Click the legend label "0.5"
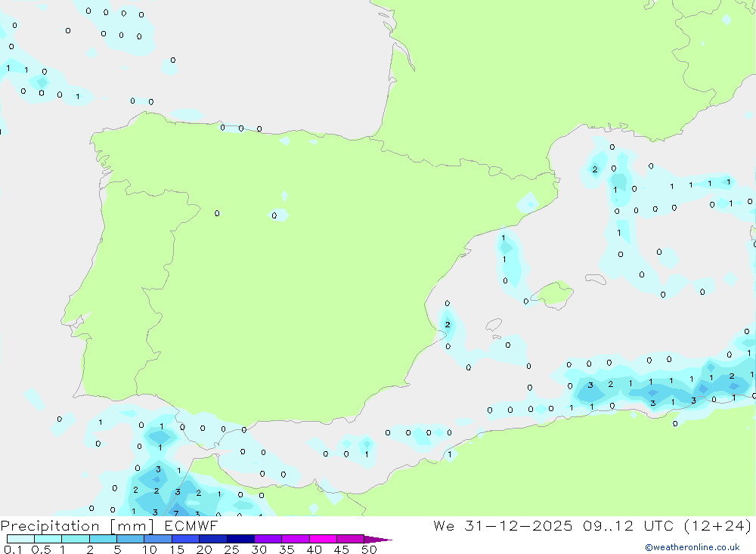Screen dimensions: 756x554 point(41,549)
